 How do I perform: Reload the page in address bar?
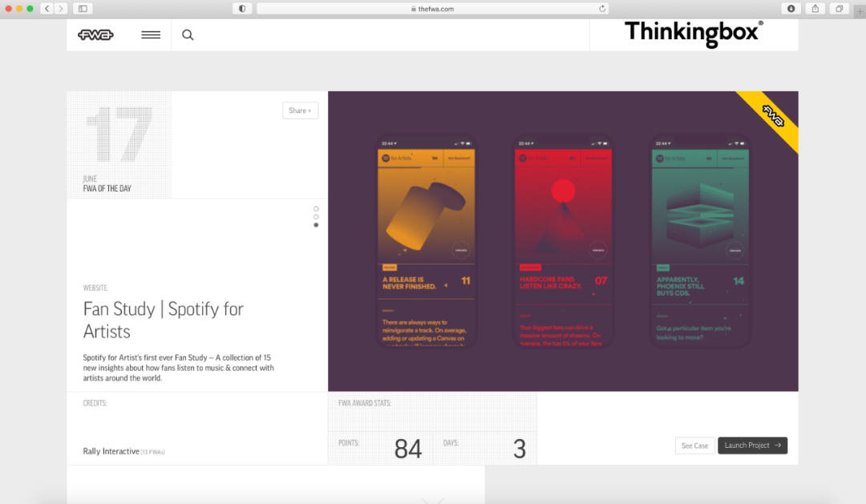click(x=602, y=9)
